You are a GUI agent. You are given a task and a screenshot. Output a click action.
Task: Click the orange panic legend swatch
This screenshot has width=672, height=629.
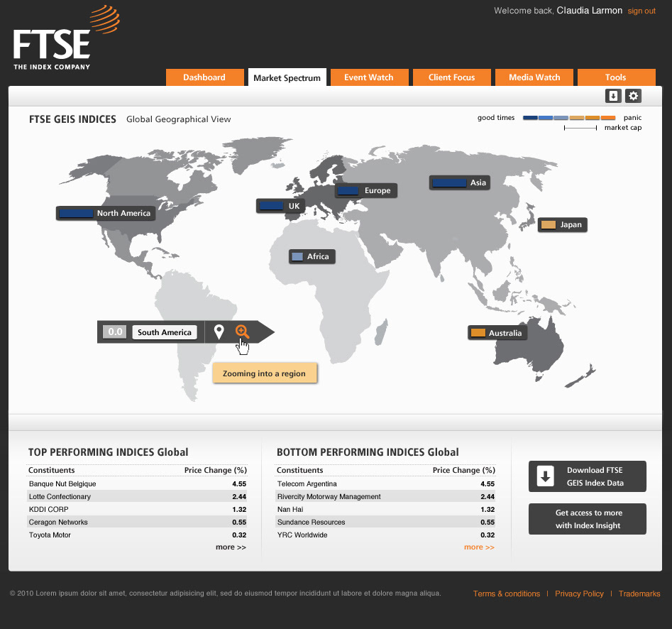[607, 117]
